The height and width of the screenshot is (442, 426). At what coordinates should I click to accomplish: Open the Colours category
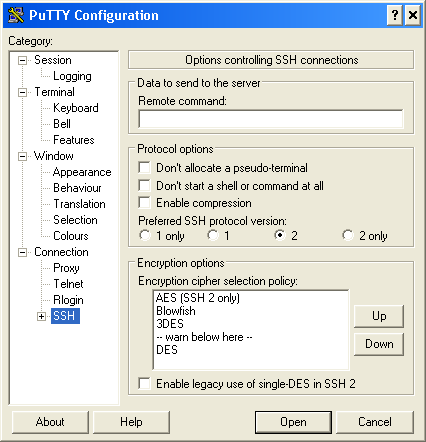coord(71,236)
